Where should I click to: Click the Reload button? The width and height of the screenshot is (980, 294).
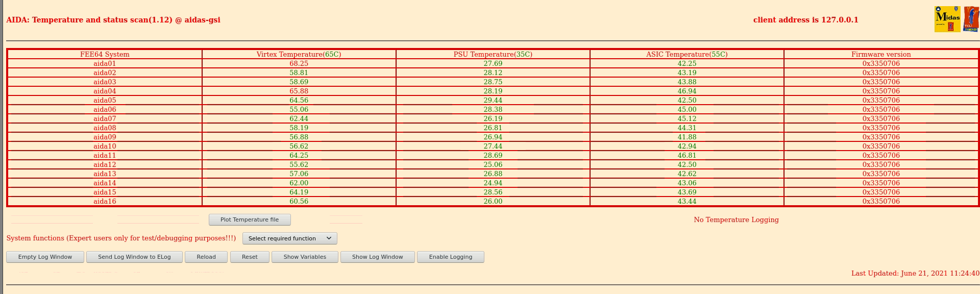tap(206, 257)
